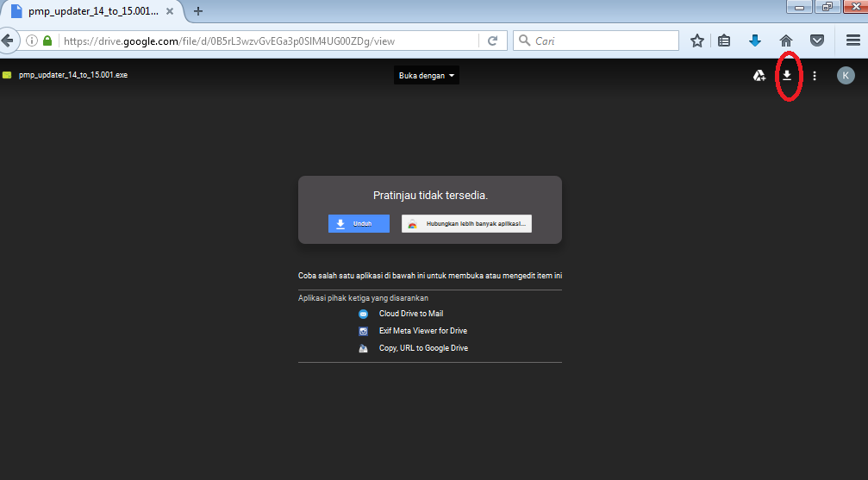Select the pmp_updater browser tab
The width and height of the screenshot is (868, 480).
pos(93,11)
